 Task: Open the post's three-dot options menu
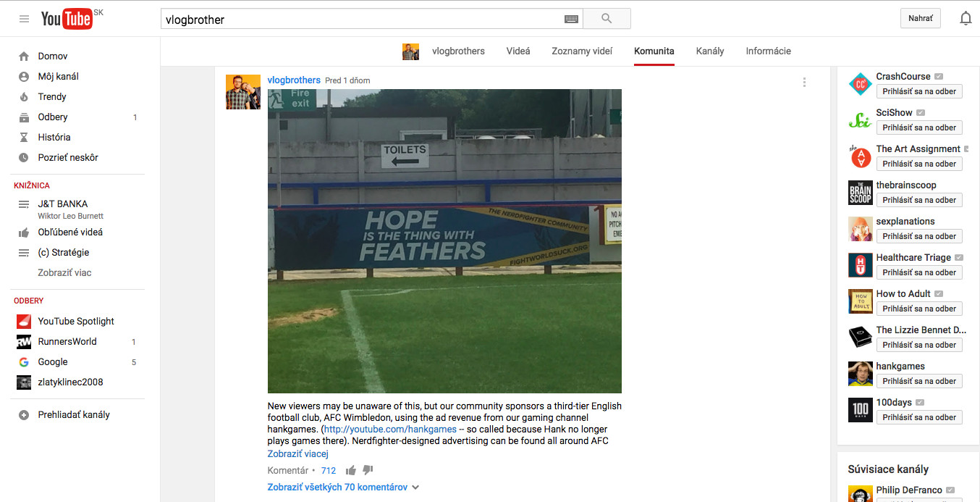[804, 83]
